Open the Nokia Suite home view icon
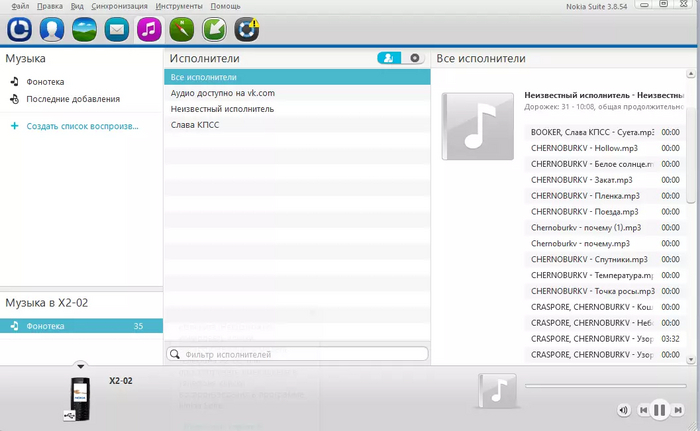 [x=19, y=29]
